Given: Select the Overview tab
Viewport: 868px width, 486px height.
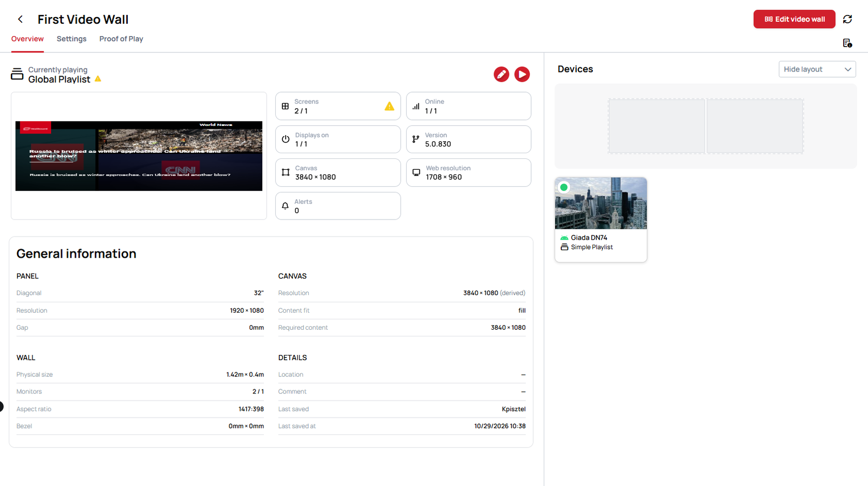Looking at the screenshot, I should [27, 39].
